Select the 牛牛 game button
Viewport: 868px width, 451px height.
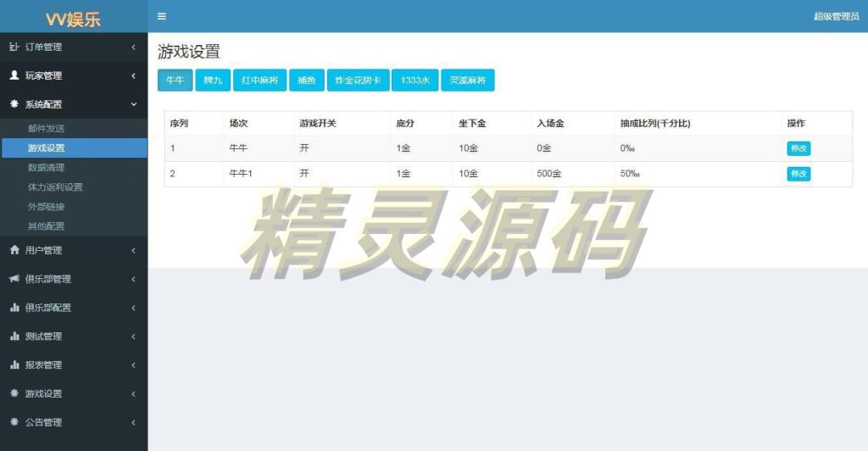coord(175,81)
